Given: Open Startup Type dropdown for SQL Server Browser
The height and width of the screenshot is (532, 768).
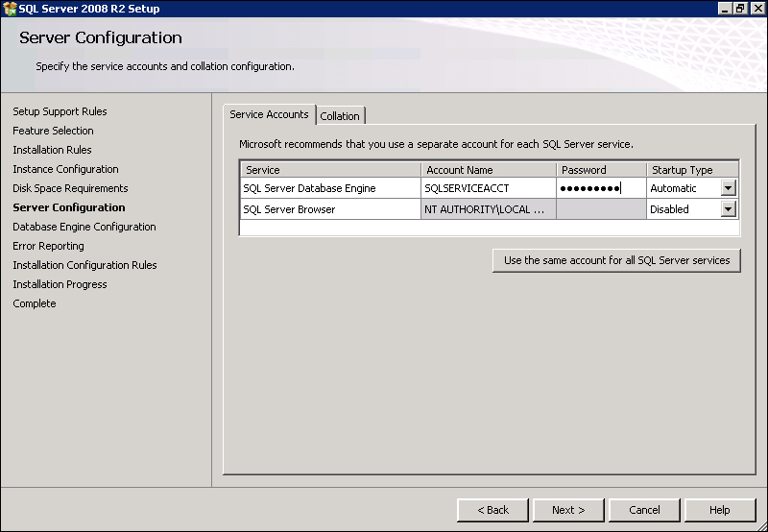Looking at the screenshot, I should coord(729,209).
